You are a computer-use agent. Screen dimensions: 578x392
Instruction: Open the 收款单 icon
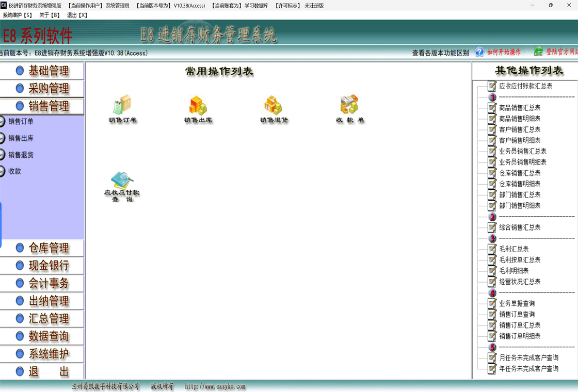349,105
